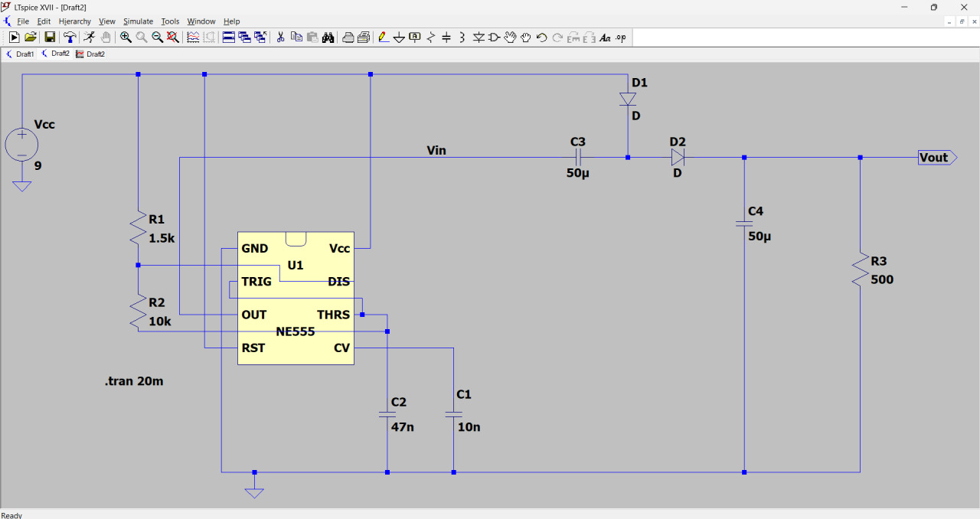Select the label net tool
The image size is (980, 519).
[x=414, y=37]
